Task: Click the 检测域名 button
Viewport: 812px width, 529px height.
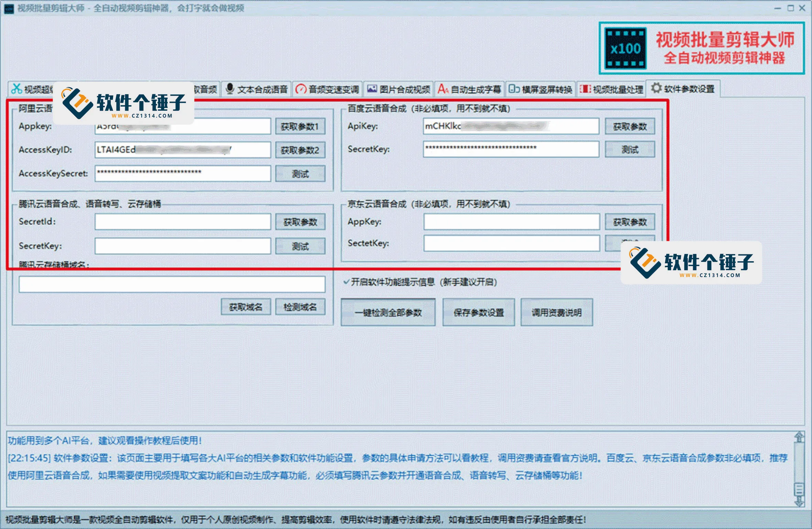Action: [300, 307]
